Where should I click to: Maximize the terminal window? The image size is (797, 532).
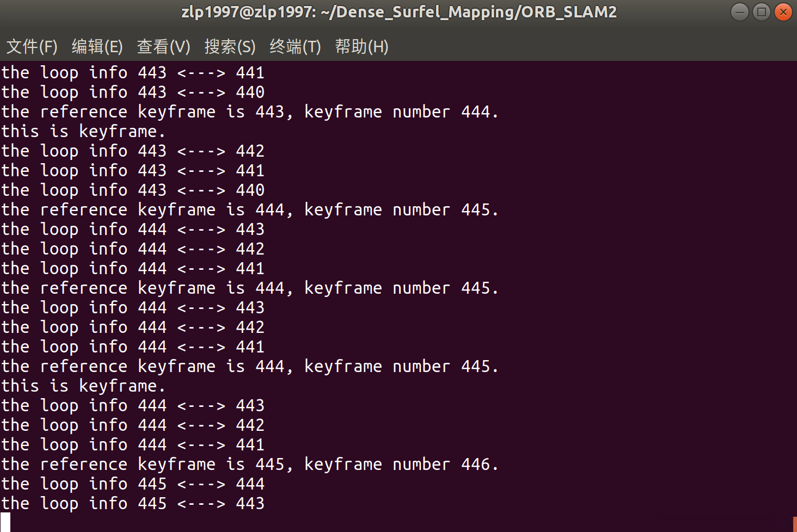click(761, 11)
